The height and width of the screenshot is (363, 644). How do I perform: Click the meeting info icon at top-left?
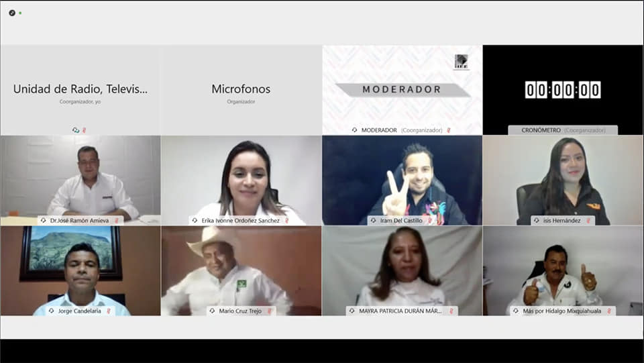point(12,13)
